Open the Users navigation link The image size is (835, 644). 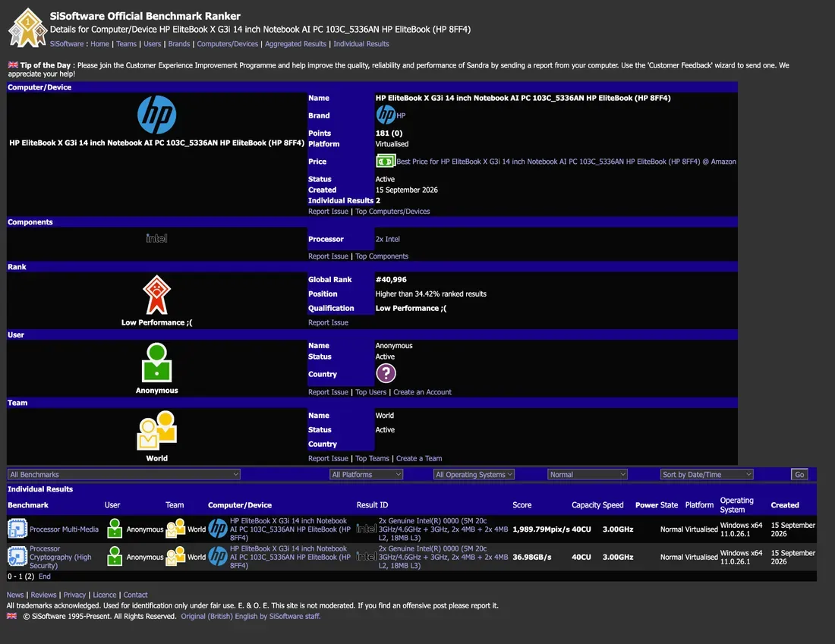(153, 44)
